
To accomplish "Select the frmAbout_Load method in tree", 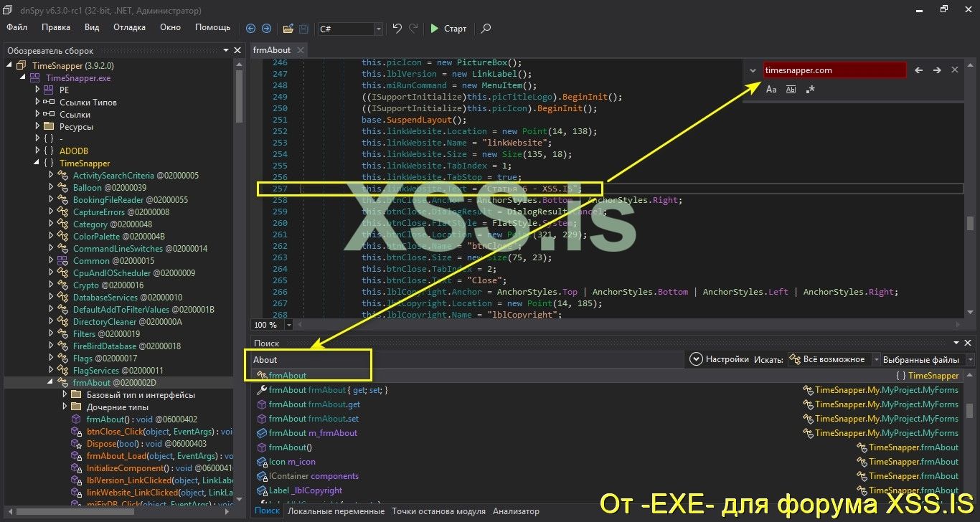I will coord(159,456).
